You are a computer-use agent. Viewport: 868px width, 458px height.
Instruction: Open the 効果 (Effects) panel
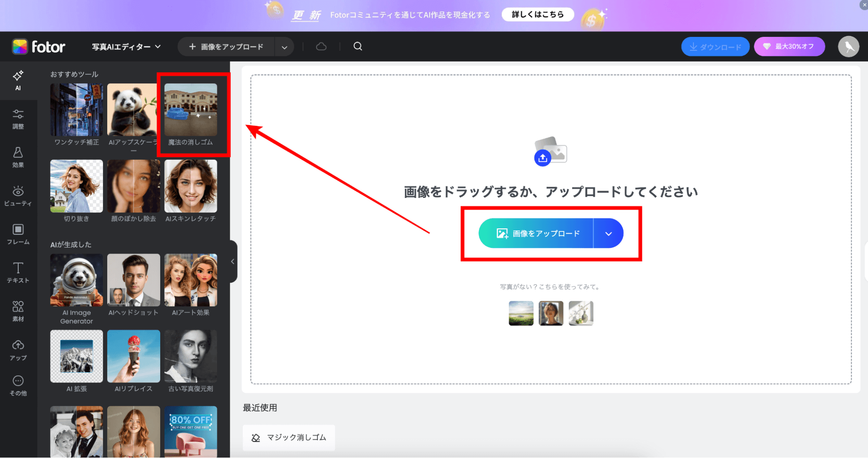click(18, 157)
